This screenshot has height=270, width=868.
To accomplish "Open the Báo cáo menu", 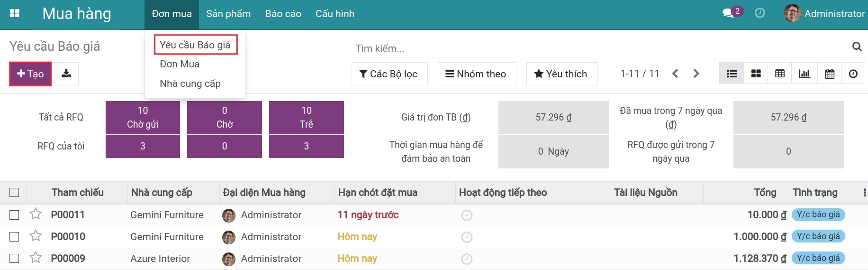I will coord(283,14).
